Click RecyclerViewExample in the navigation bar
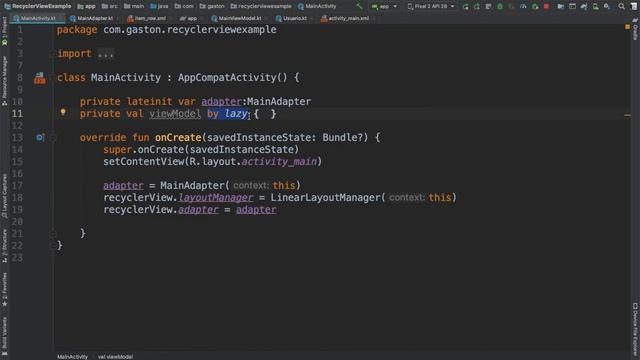 click(x=38, y=6)
